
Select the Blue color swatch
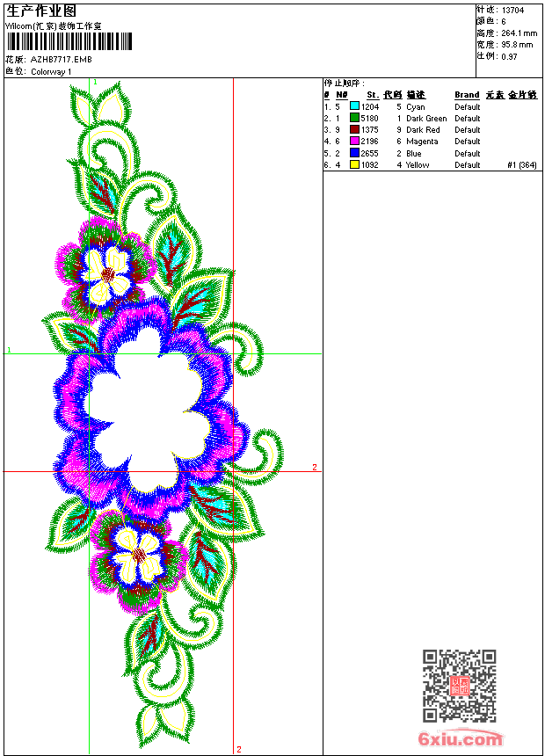click(354, 153)
